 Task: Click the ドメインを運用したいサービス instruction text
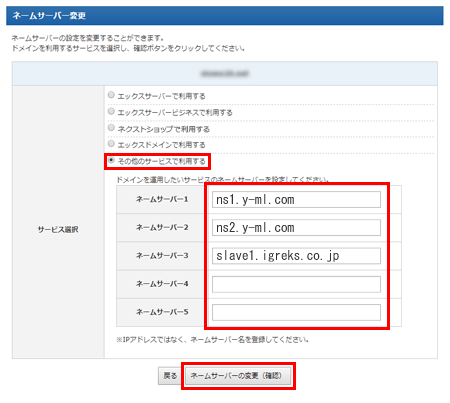(x=222, y=180)
